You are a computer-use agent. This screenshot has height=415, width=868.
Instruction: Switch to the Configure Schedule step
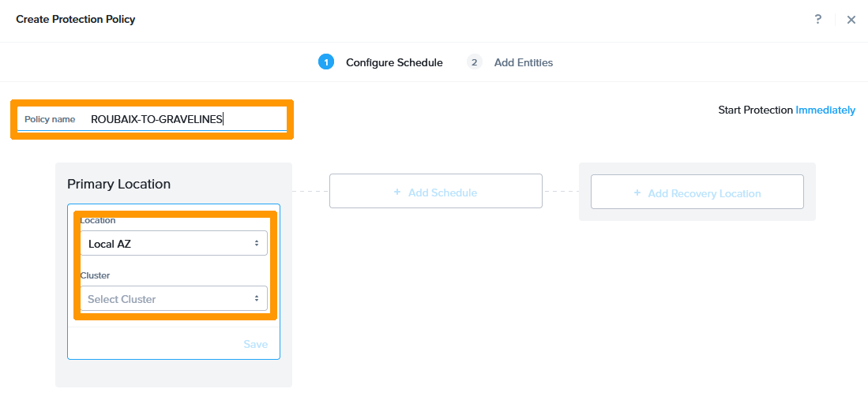coord(394,62)
